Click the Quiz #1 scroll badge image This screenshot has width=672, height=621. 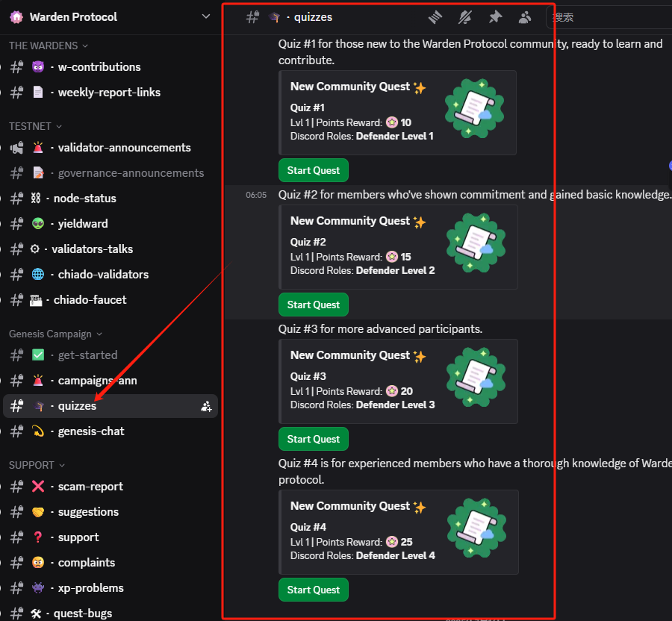coord(474,110)
